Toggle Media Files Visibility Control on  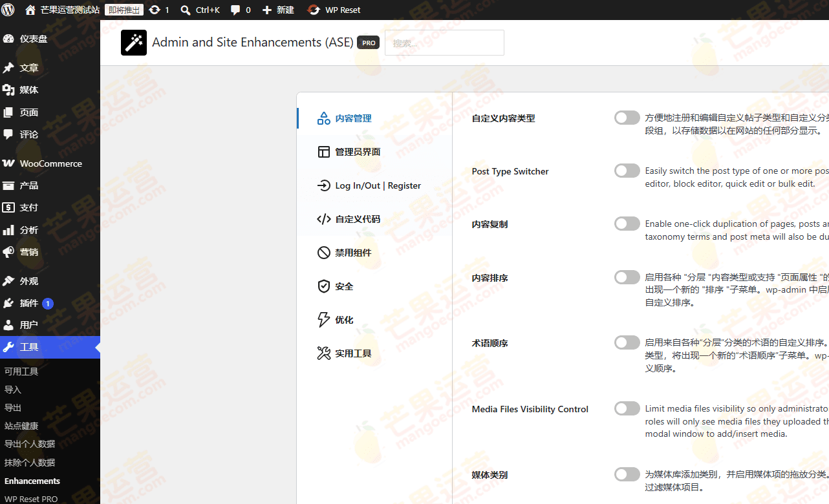point(627,408)
